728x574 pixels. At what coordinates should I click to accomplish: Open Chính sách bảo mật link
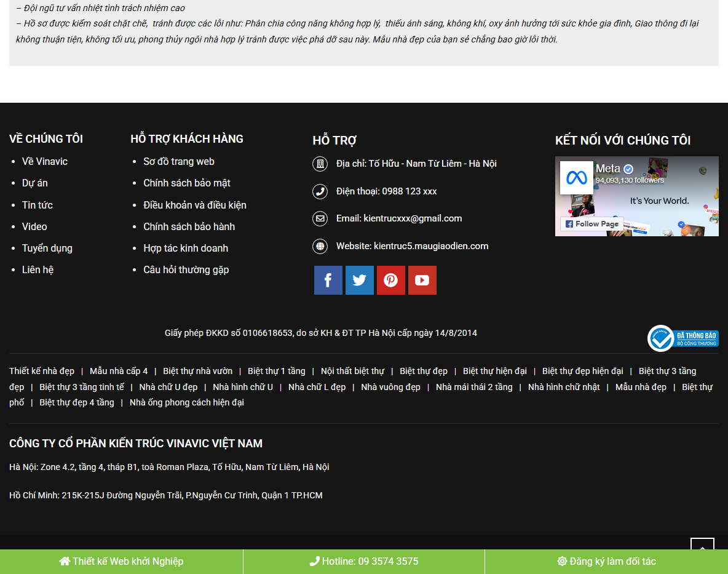point(187,183)
